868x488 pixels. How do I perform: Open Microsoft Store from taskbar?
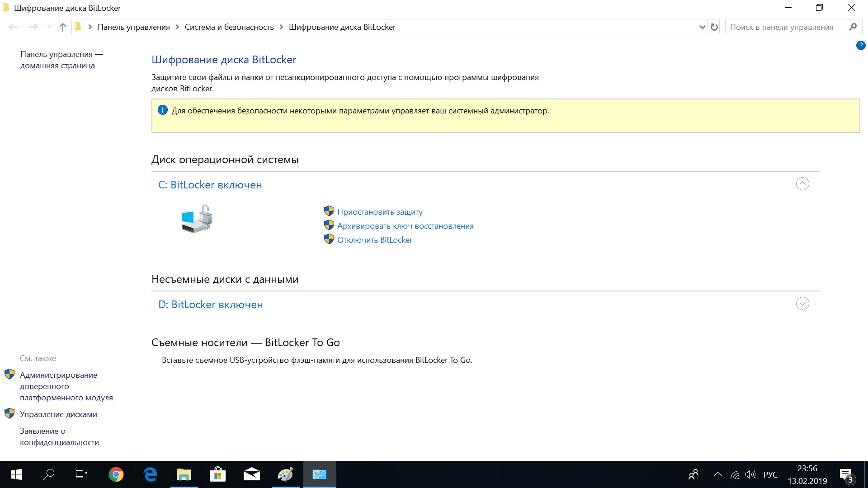tap(218, 474)
